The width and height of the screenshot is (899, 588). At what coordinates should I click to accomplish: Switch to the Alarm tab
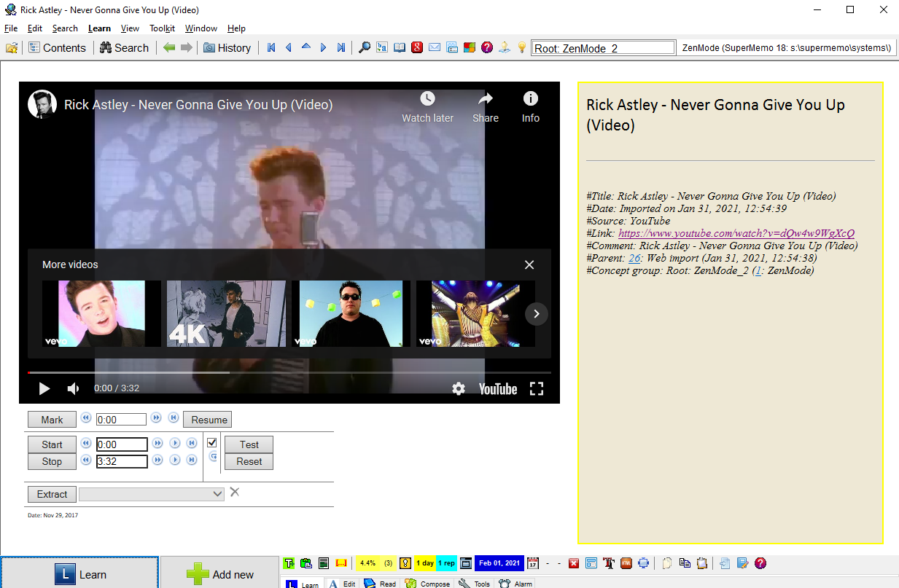(x=515, y=584)
